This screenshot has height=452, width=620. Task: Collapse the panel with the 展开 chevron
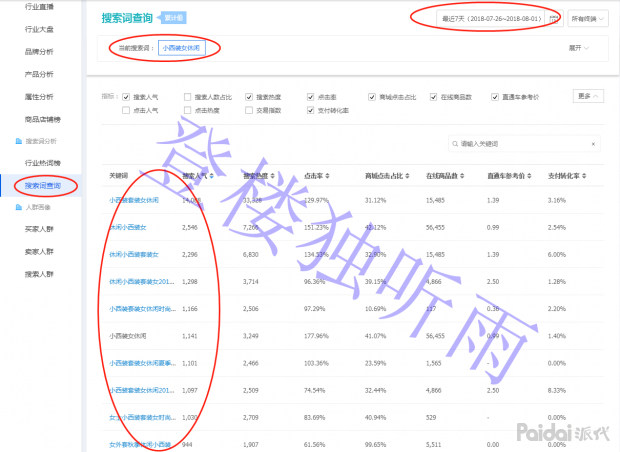coord(578,47)
